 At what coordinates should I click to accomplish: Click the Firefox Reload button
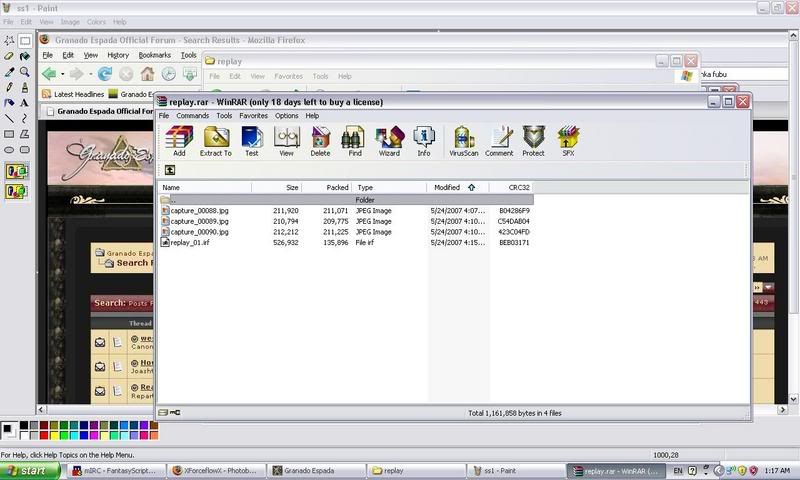tap(105, 74)
